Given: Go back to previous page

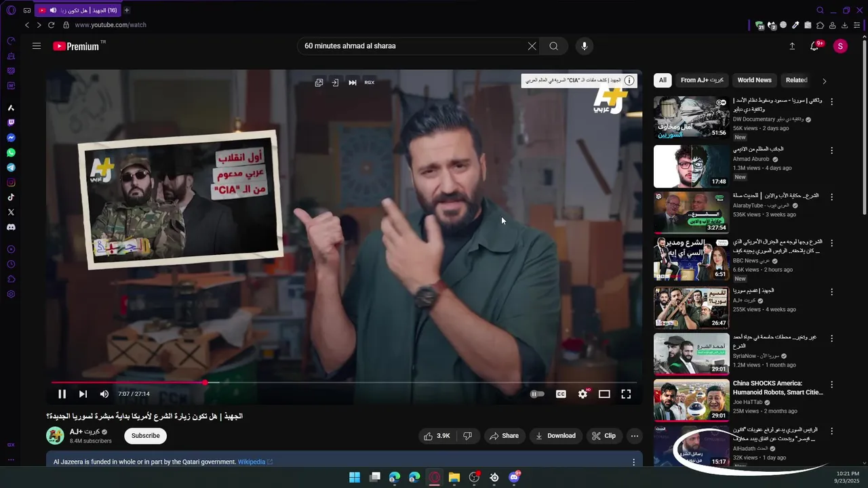Looking at the screenshot, I should [27, 25].
